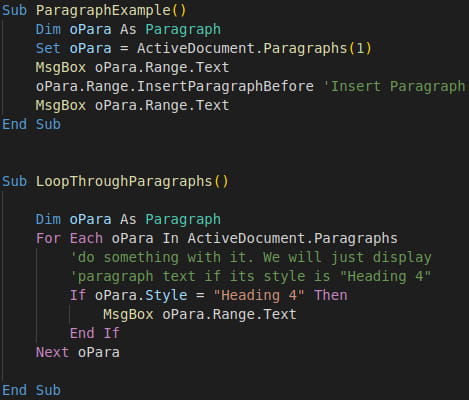Screen dimensions: 469x400
Task: Click the 'For Each oPara In ActiveDocument.Paragraphs' line
Action: [x=217, y=239]
